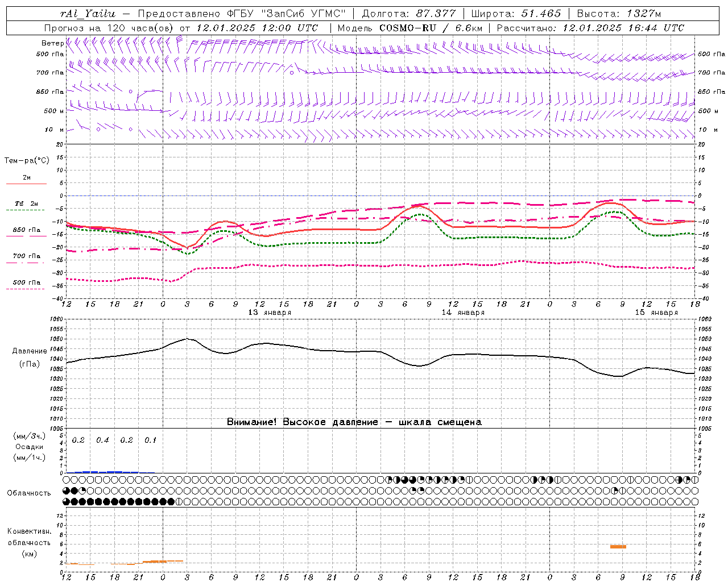This screenshot has width=728, height=582.
Task: Click the 'Td 2м' dew point legend entry
Action: coord(26,203)
